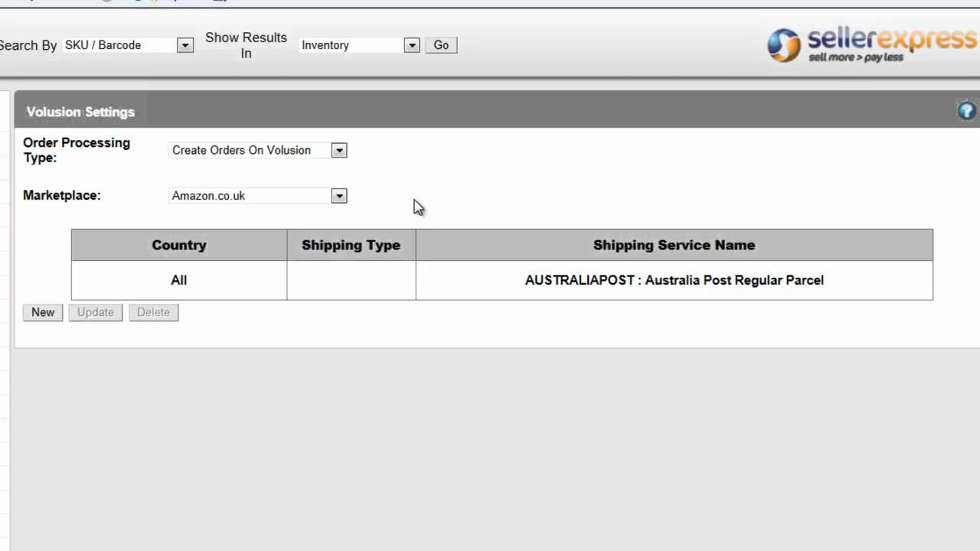Click the SellerExpress logo

click(x=873, y=44)
